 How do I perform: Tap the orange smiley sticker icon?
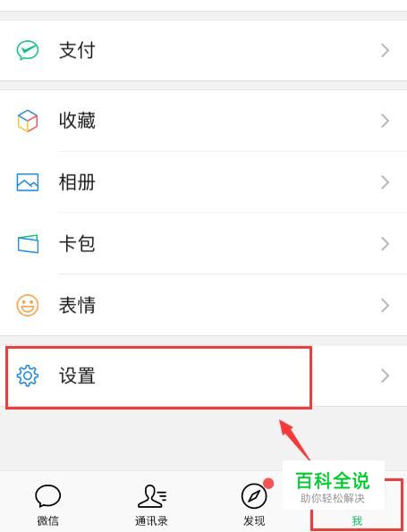click(x=28, y=305)
